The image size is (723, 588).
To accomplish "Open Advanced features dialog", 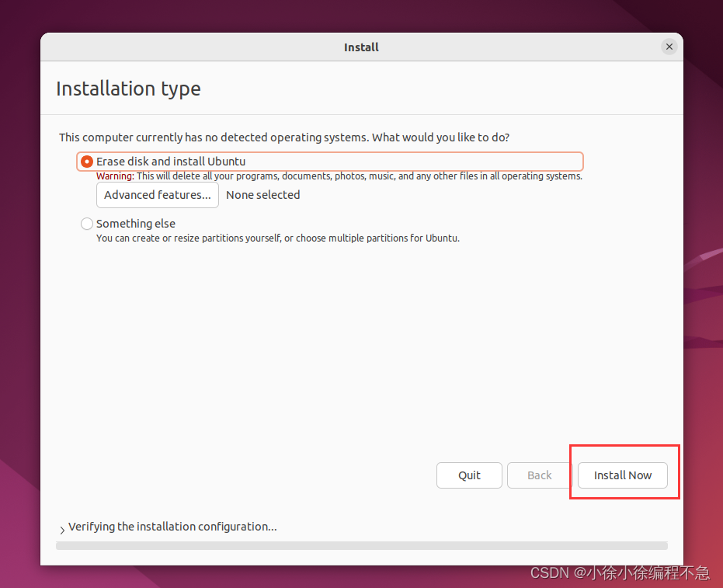I will coord(157,195).
